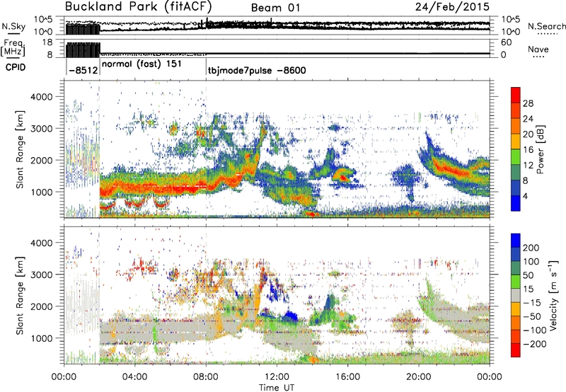Click the '08:00' time tick label
Image resolution: width=566 pixels, height=392 pixels.
point(206,377)
